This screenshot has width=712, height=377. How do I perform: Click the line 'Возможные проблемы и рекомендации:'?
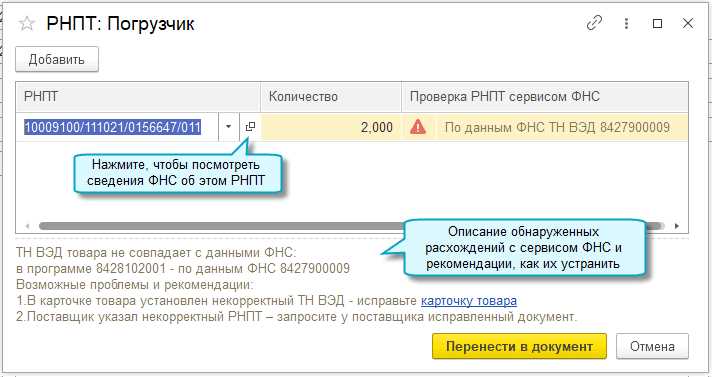pos(134,285)
